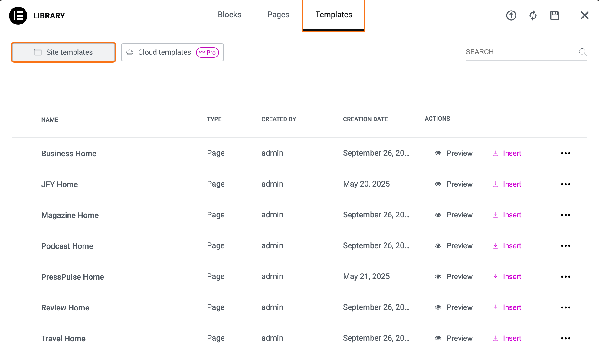Open more options for PressPulse Home

[566, 277]
